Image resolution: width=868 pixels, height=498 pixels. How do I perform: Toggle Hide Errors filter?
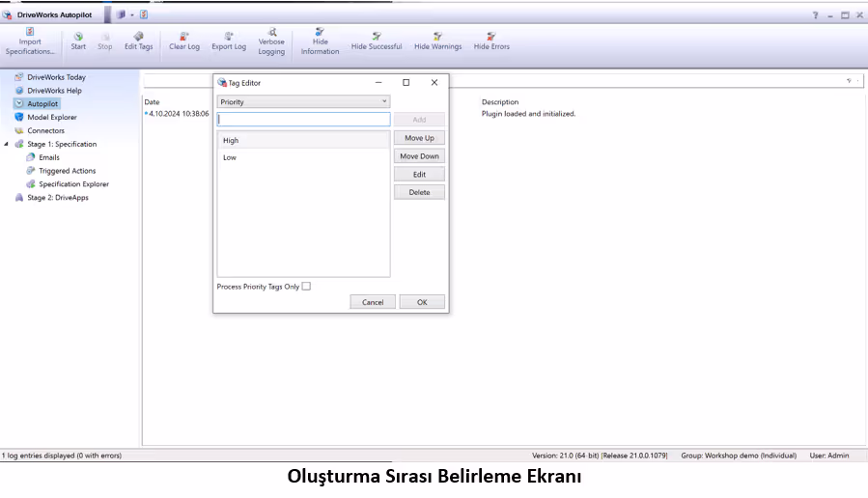click(x=491, y=41)
